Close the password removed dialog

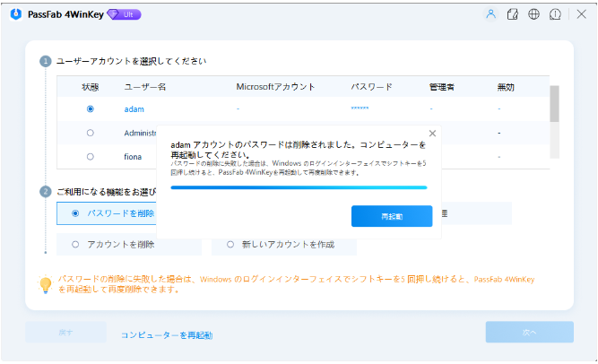coord(432,134)
